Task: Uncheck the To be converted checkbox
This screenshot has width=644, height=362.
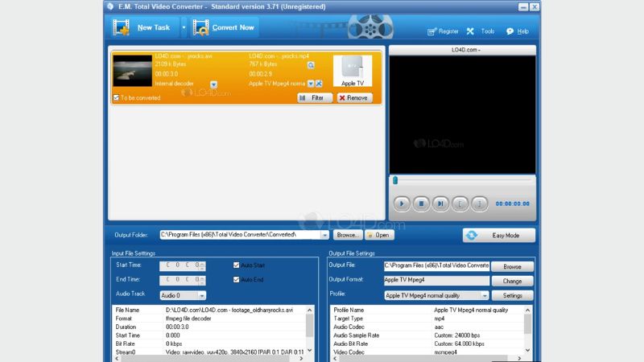Action: 116,97
